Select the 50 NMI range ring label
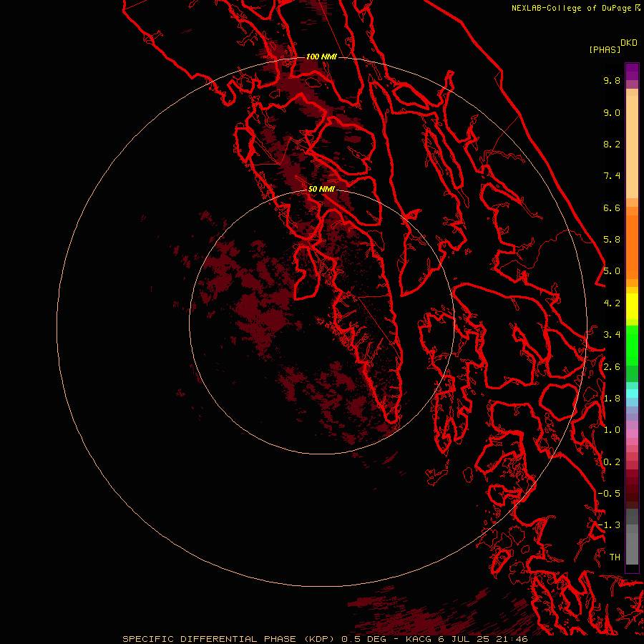Viewport: 644px width, 644px height. click(321, 189)
